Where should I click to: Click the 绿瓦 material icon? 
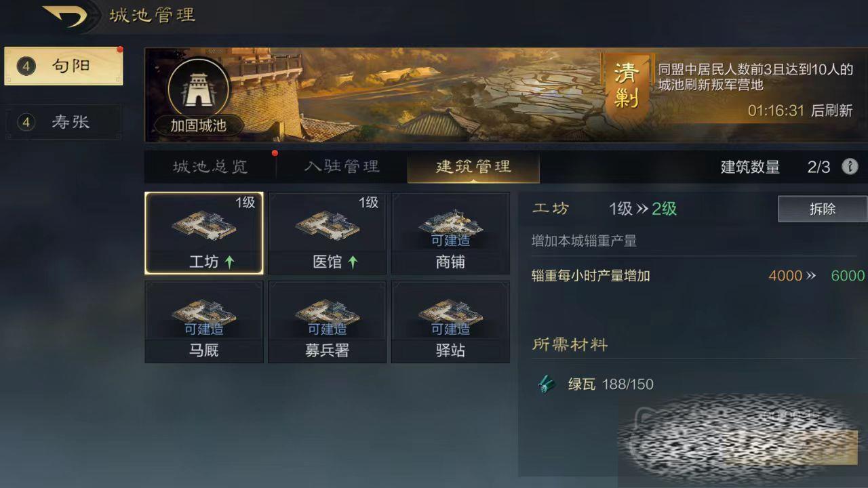click(547, 384)
